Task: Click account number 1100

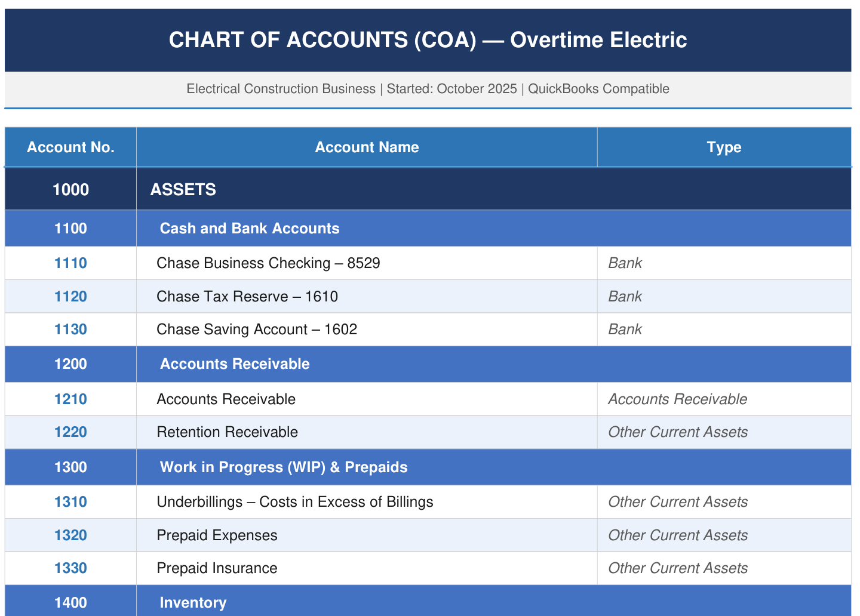Action: pyautogui.click(x=70, y=229)
